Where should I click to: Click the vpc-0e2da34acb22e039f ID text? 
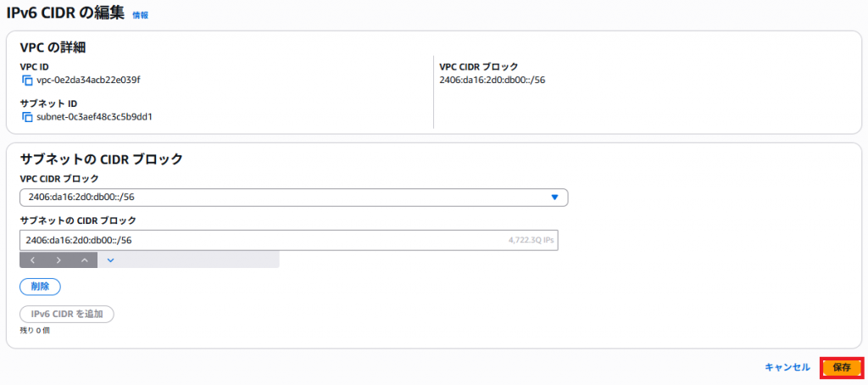click(88, 81)
